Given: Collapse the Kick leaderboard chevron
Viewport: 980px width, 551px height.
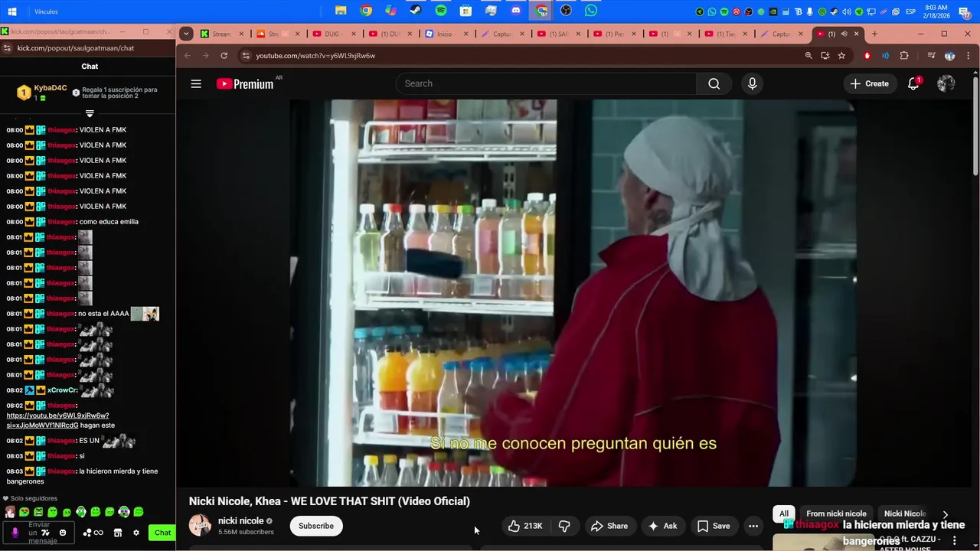Looking at the screenshot, I should click(90, 114).
